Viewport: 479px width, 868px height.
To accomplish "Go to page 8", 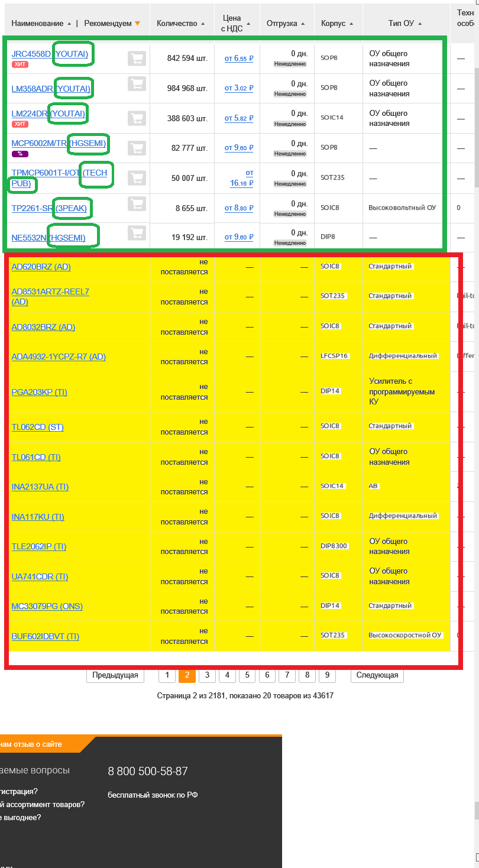I will pyautogui.click(x=307, y=675).
